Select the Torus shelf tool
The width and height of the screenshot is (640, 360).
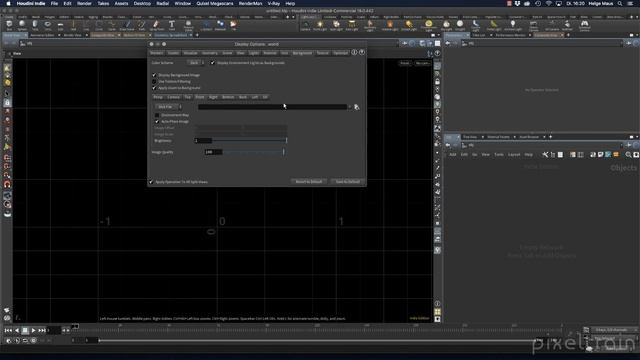click(x=48, y=26)
